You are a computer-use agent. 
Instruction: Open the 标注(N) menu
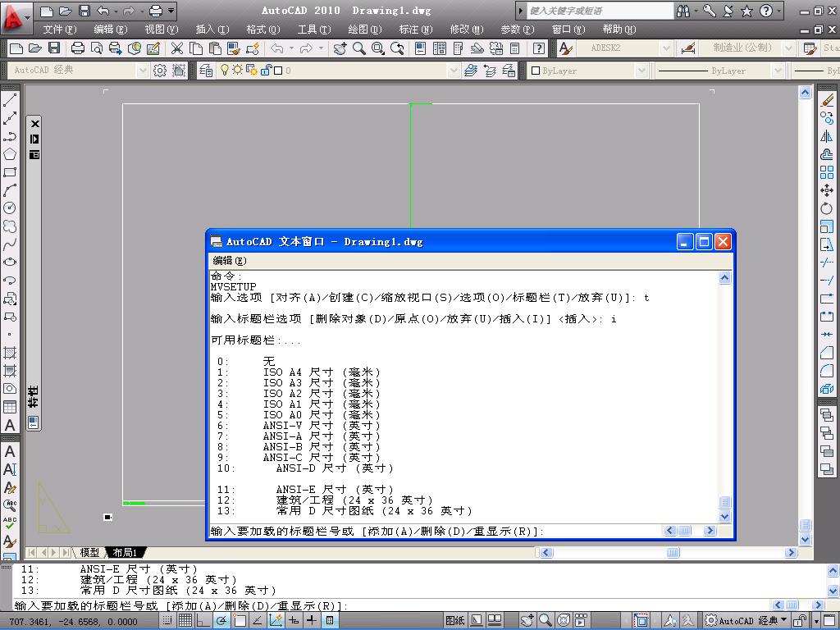(x=416, y=30)
